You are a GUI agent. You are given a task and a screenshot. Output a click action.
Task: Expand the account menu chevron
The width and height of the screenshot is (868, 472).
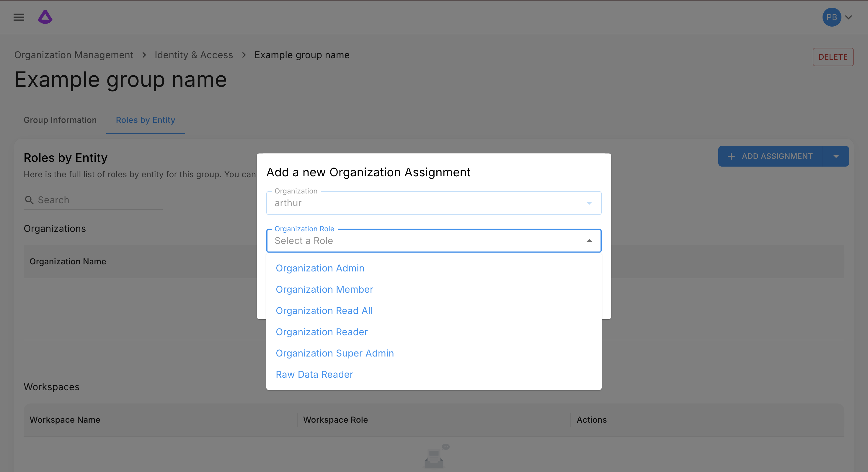pyautogui.click(x=849, y=17)
